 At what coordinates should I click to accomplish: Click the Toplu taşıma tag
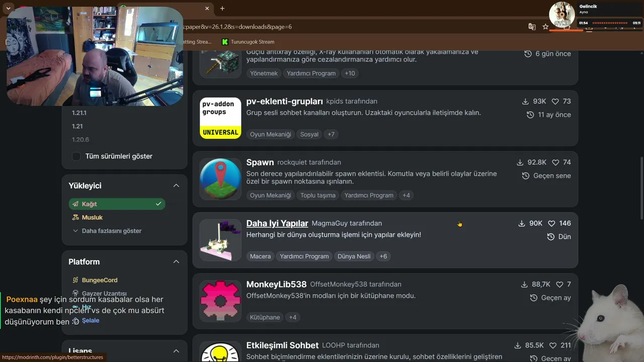point(318,195)
